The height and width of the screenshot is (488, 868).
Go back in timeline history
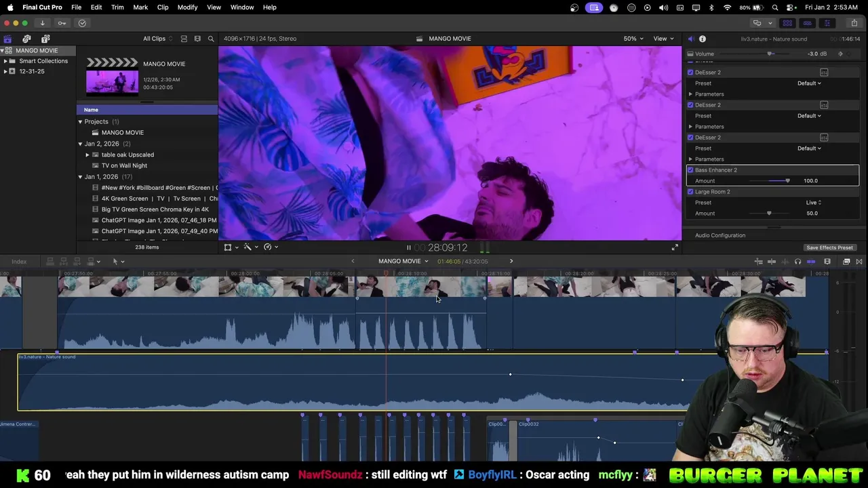click(353, 261)
